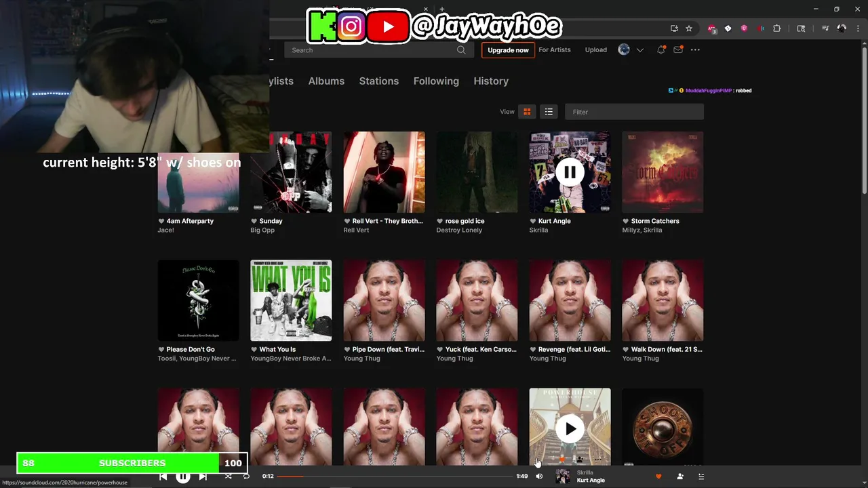Switch to grid view
Screen dimensions: 868x488
click(x=527, y=112)
